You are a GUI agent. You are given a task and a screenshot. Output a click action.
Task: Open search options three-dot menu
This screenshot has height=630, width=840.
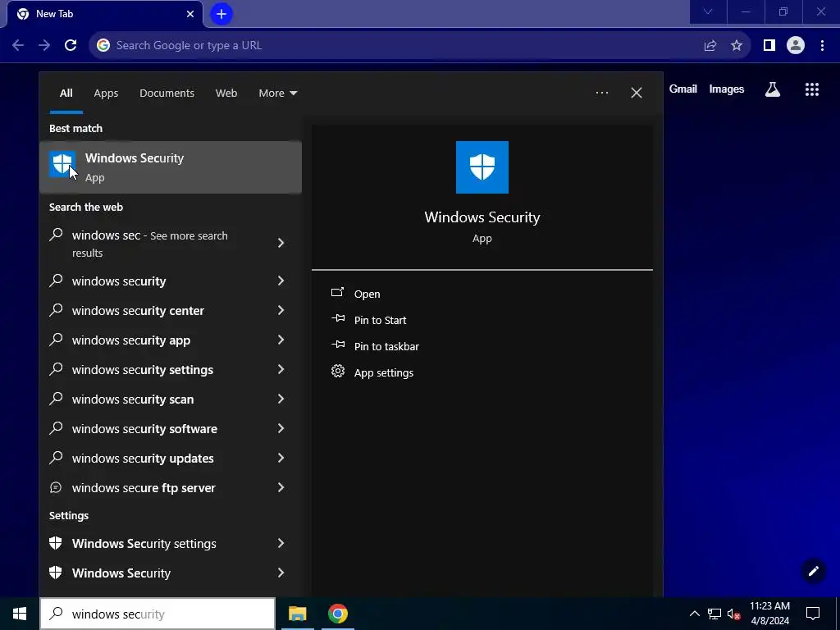point(601,93)
